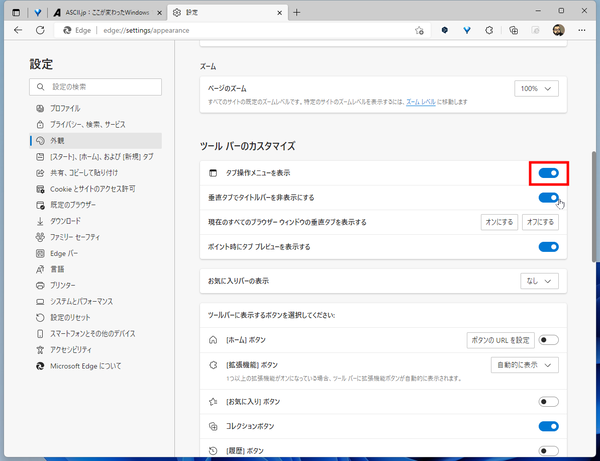Disable ポイント時にタブ プレビューを表示する toggle
This screenshot has width=600, height=461.
coord(548,246)
